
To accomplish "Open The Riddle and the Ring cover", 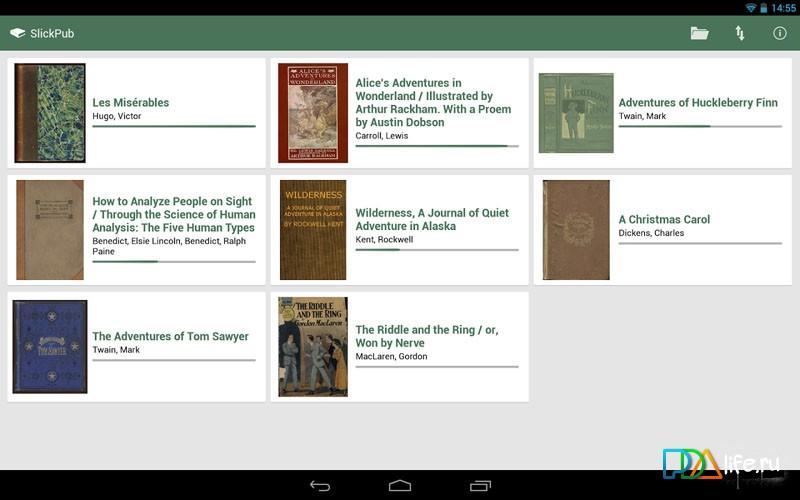I will (x=313, y=346).
